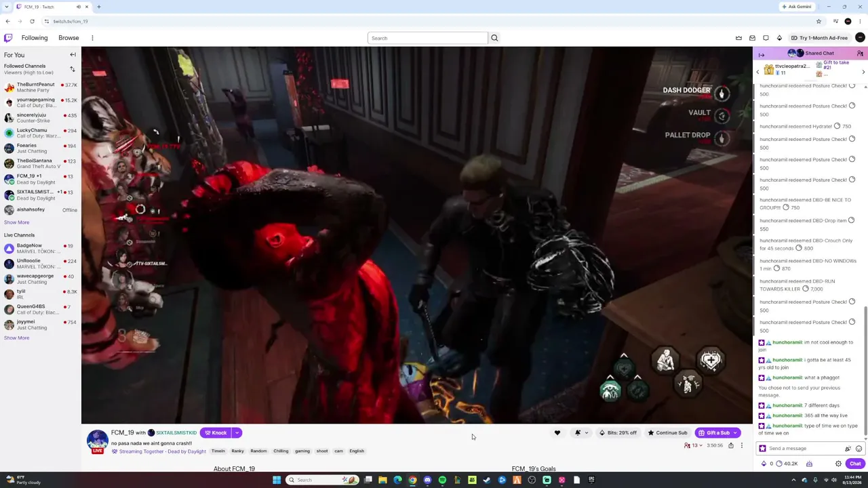The height and width of the screenshot is (488, 868).
Task: Open a new browser tab
Action: click(x=98, y=7)
